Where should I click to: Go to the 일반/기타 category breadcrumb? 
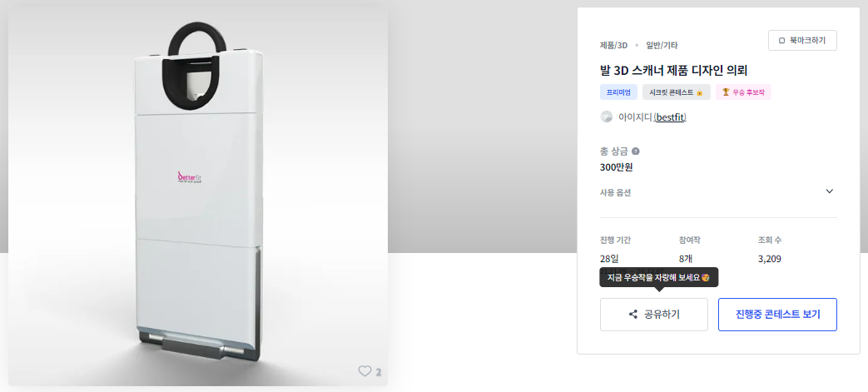(662, 46)
